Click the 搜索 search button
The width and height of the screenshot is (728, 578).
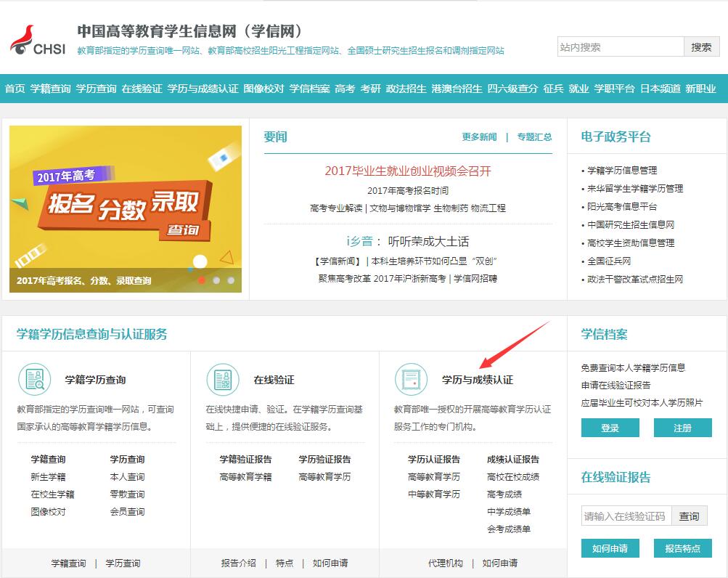(702, 47)
